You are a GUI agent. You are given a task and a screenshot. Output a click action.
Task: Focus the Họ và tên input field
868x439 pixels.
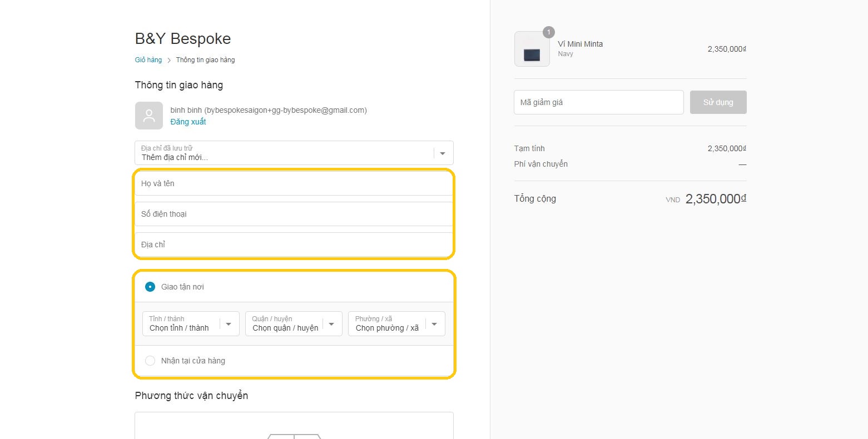coord(294,183)
